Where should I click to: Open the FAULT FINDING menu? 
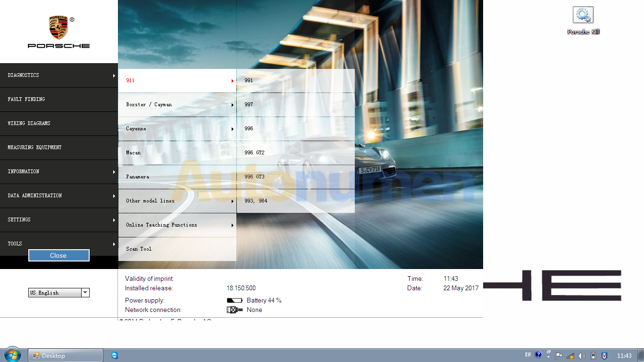pos(59,100)
